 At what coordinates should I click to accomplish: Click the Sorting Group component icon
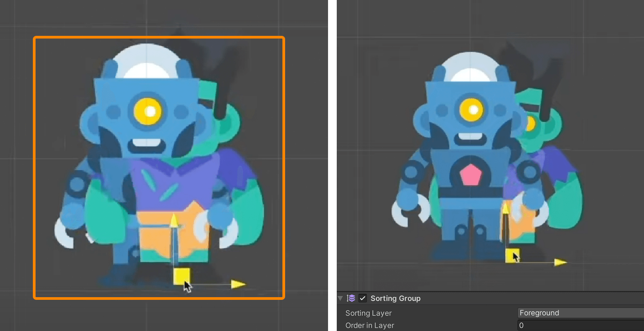point(351,298)
